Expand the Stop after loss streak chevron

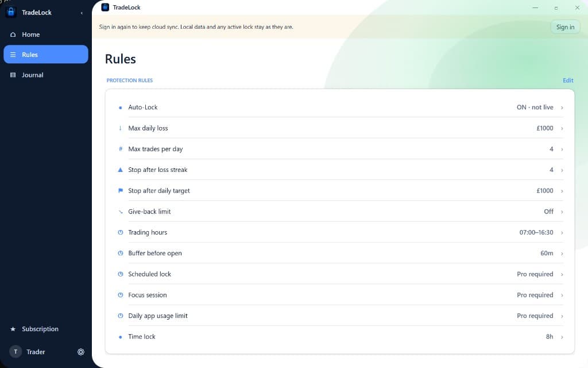tap(562, 170)
